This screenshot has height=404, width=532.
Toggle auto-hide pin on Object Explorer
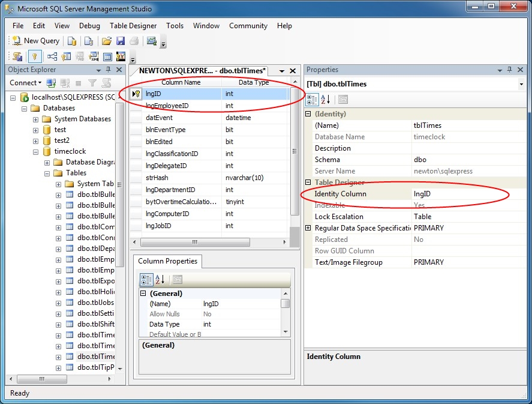(109, 70)
